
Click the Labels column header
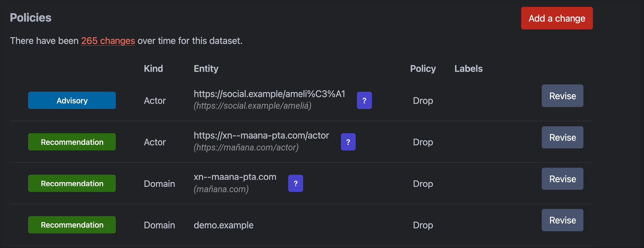click(x=468, y=68)
